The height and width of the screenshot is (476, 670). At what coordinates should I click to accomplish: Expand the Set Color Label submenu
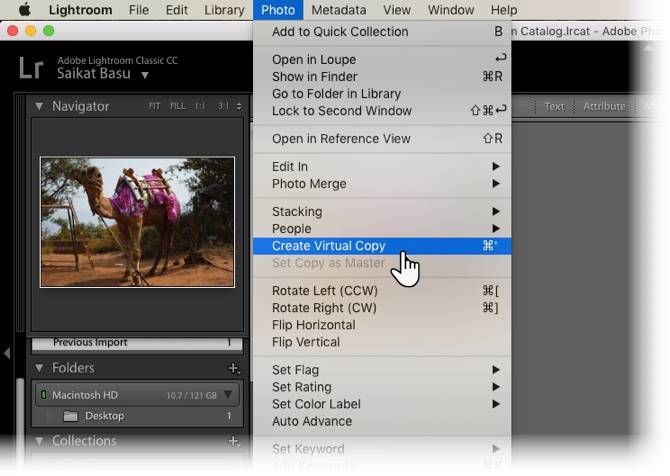tap(382, 404)
